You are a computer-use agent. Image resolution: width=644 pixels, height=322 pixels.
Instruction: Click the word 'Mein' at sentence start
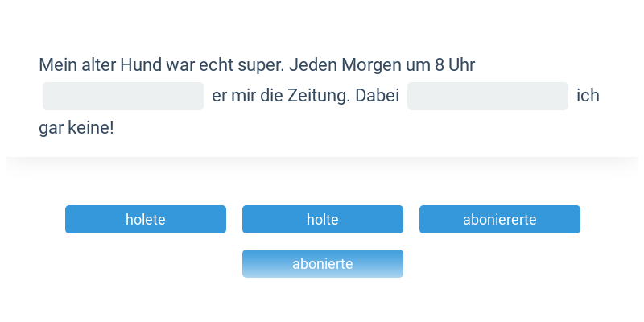click(x=56, y=65)
